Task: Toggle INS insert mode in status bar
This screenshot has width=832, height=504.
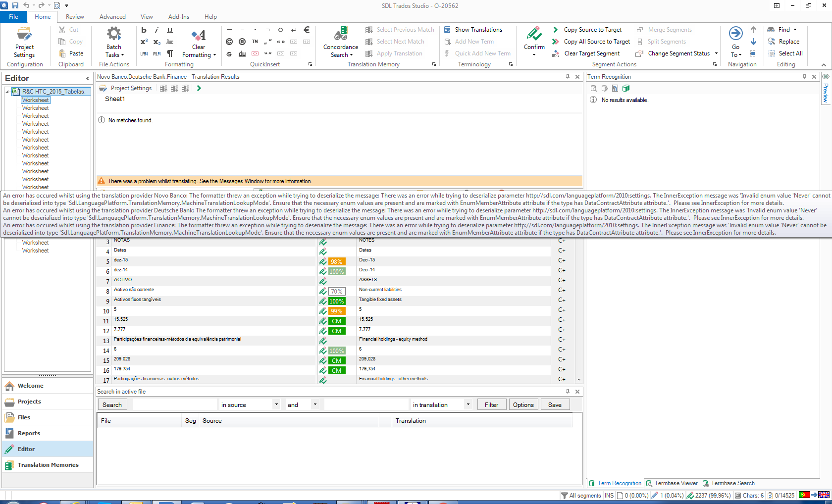Action: point(609,496)
